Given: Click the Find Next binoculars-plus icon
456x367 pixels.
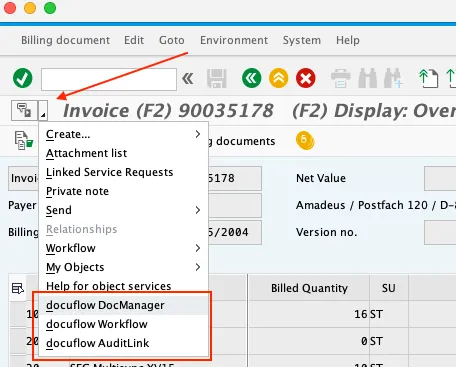Looking at the screenshot, I should pyautogui.click(x=393, y=79).
